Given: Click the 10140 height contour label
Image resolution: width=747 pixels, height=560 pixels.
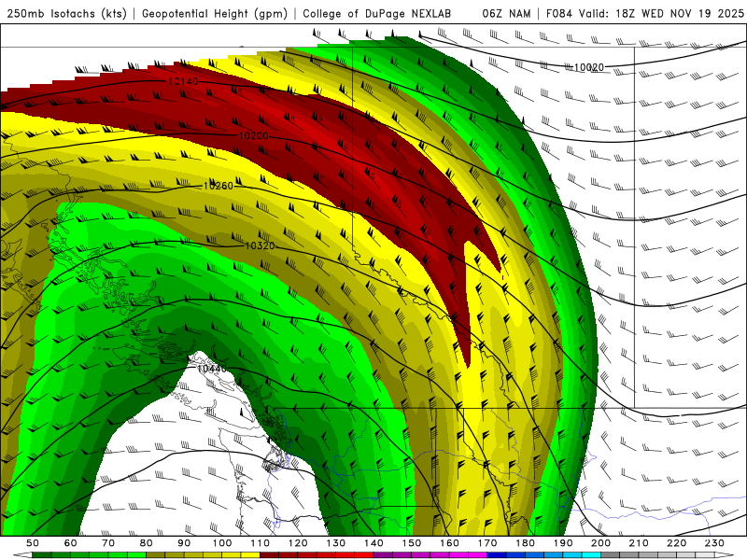Looking at the screenshot, I should point(183,81).
